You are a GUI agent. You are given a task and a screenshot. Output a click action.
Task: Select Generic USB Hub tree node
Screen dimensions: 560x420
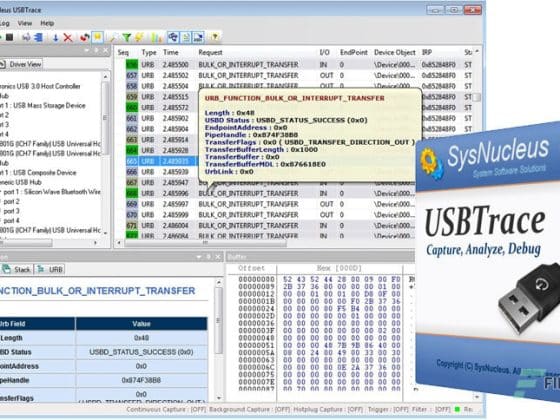(x=21, y=182)
